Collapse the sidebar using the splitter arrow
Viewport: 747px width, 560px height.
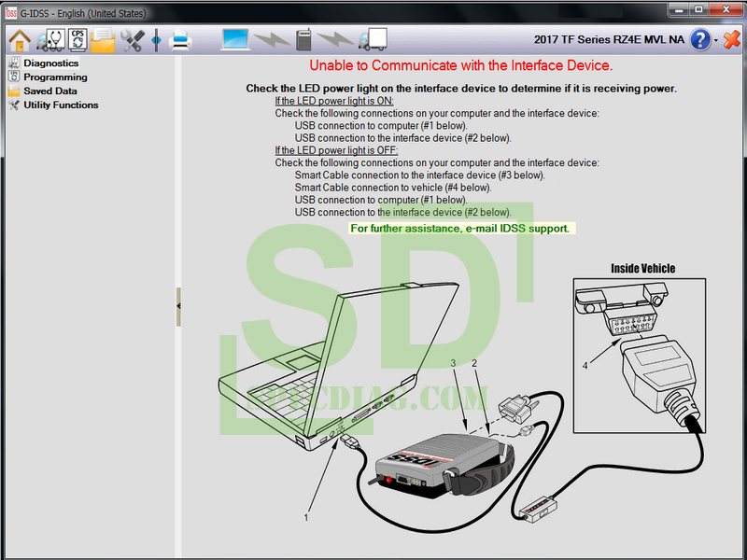178,305
